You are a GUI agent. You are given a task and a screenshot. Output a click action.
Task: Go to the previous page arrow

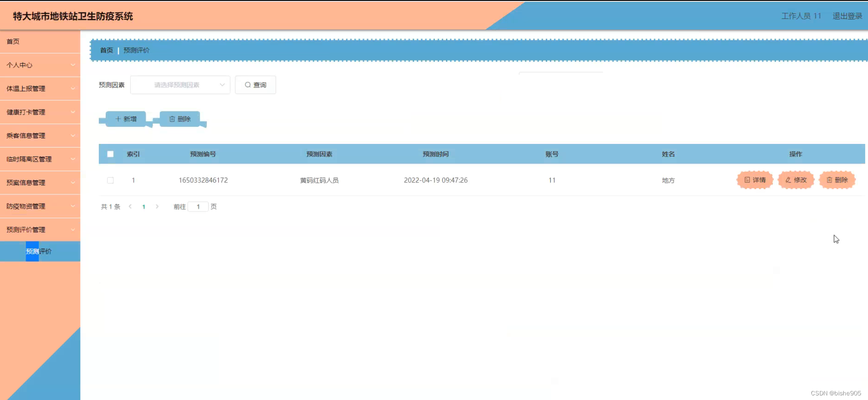(130, 206)
